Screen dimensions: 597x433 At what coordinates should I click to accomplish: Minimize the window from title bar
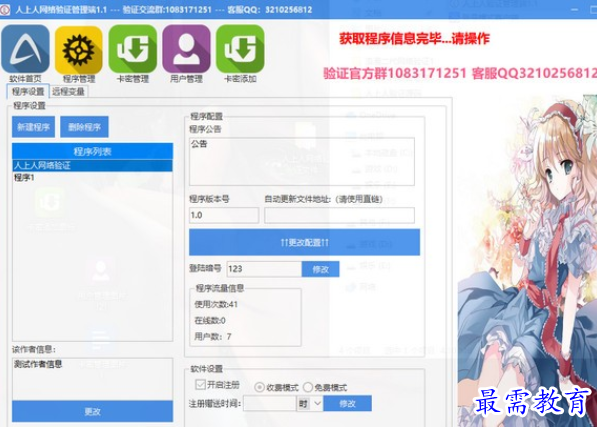click(x=575, y=9)
